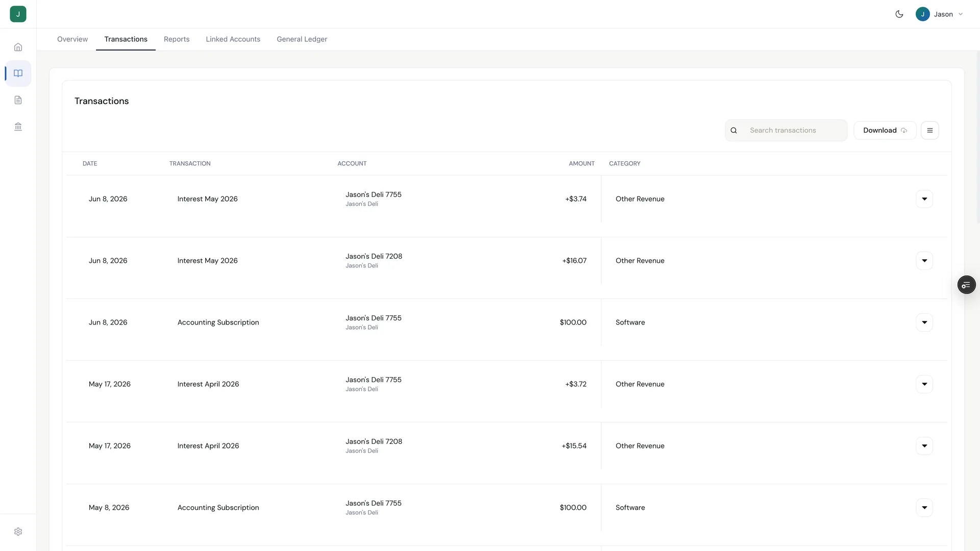Click the Download button
This screenshot has height=551, width=980.
click(x=885, y=131)
